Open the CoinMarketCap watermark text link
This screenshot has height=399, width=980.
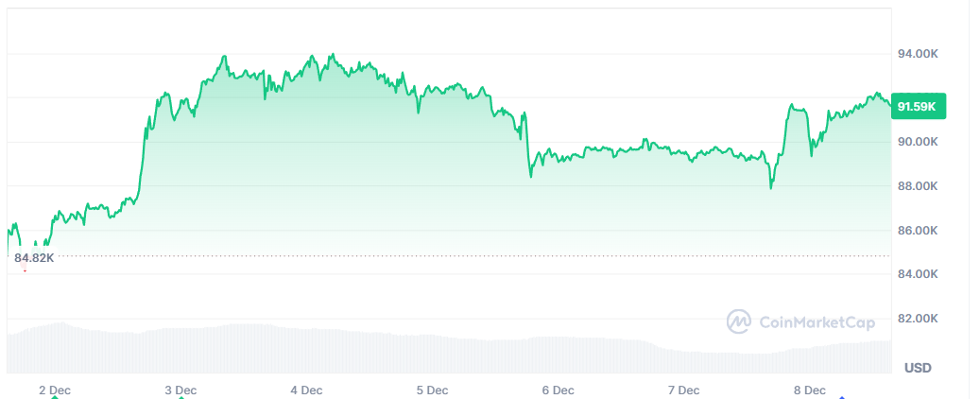coord(817,322)
